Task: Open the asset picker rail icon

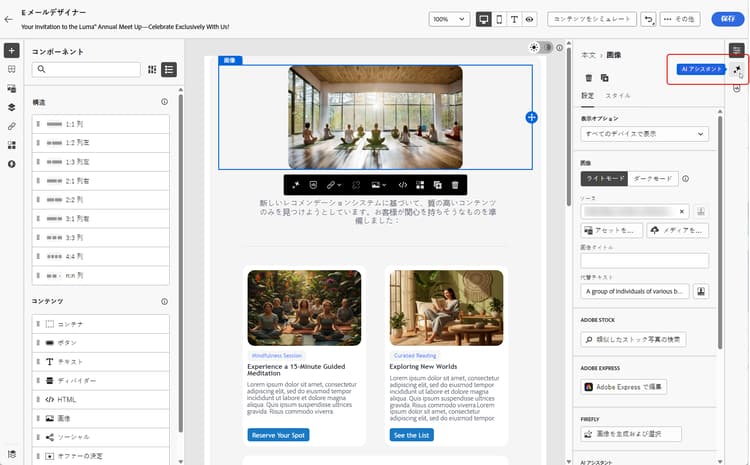Action: (11, 89)
